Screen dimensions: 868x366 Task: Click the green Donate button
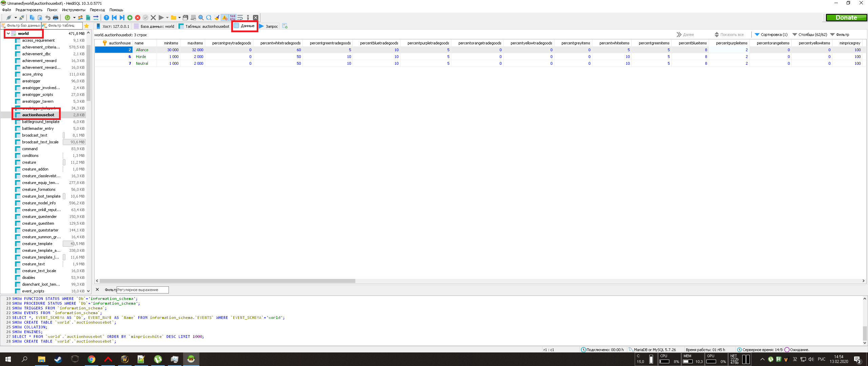846,18
